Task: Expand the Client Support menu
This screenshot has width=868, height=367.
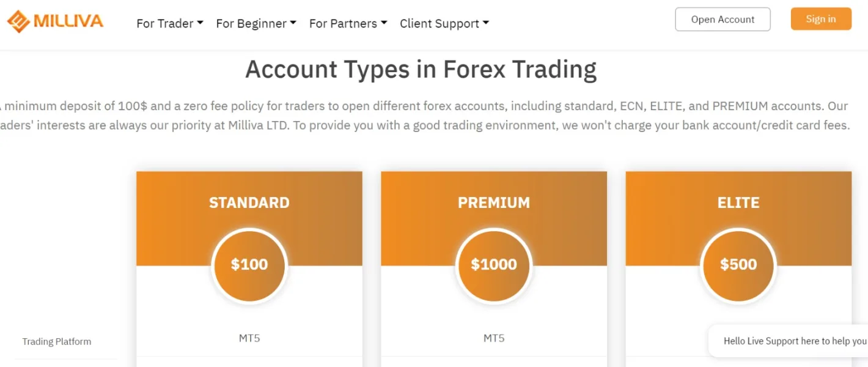Action: (x=444, y=24)
